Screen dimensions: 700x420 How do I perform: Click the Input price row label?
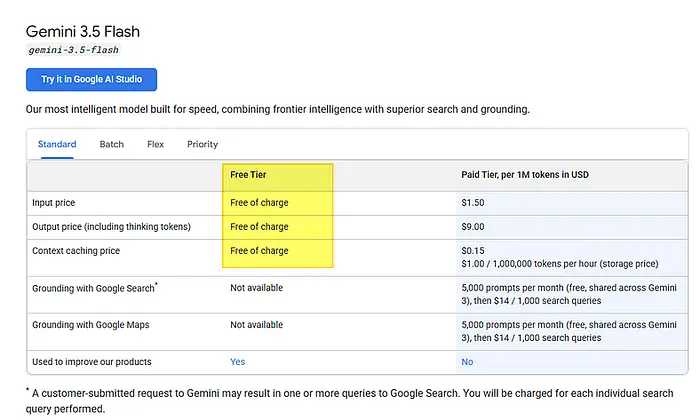[54, 203]
